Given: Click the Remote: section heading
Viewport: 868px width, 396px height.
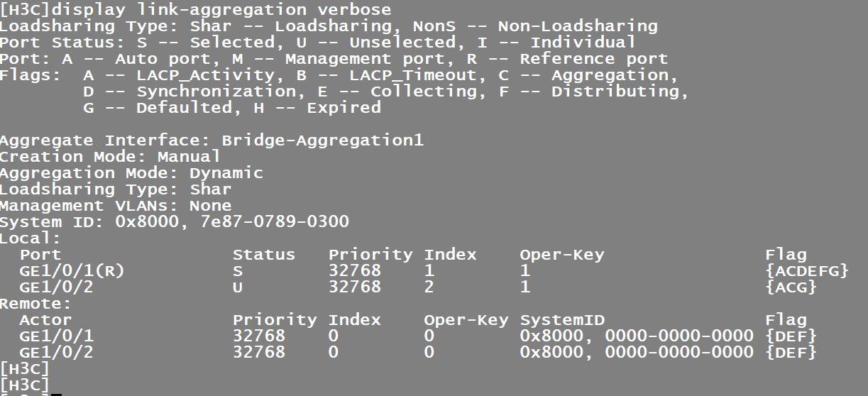Looking at the screenshot, I should pos(35,304).
